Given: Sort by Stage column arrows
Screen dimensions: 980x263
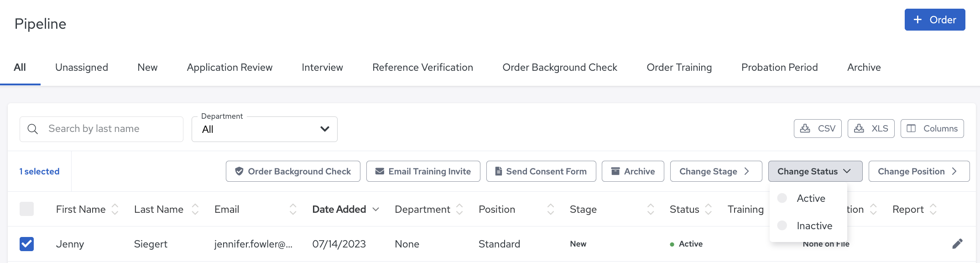Looking at the screenshot, I should [651, 209].
